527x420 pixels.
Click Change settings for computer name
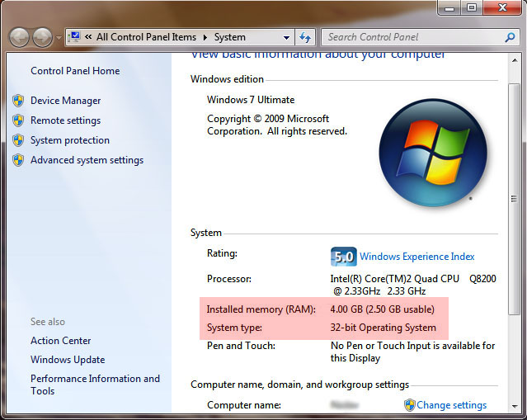tap(451, 405)
